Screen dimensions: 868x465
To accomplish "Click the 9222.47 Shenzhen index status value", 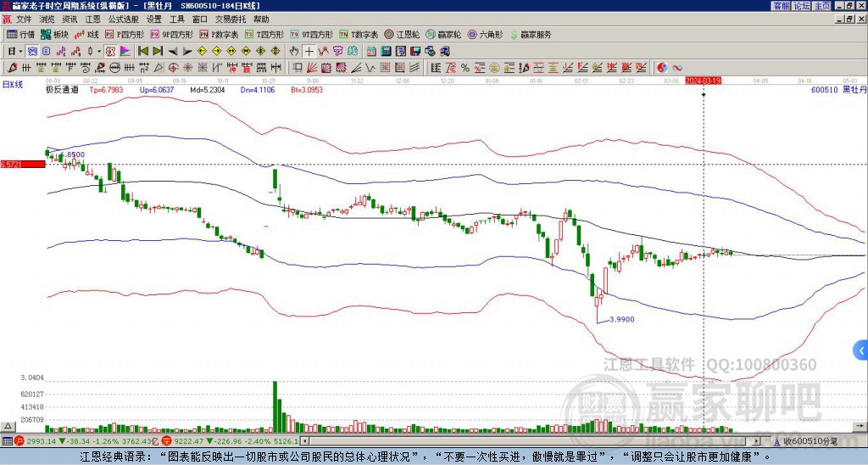I will (189, 441).
